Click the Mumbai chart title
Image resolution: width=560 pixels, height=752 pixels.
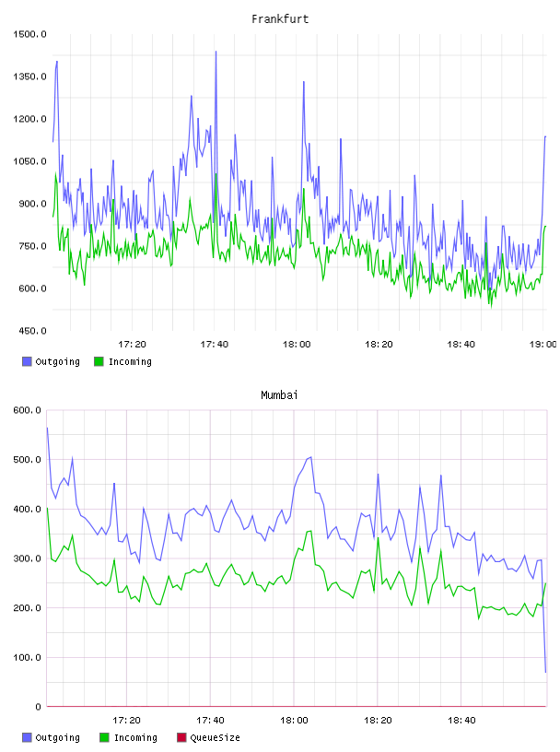(x=279, y=395)
